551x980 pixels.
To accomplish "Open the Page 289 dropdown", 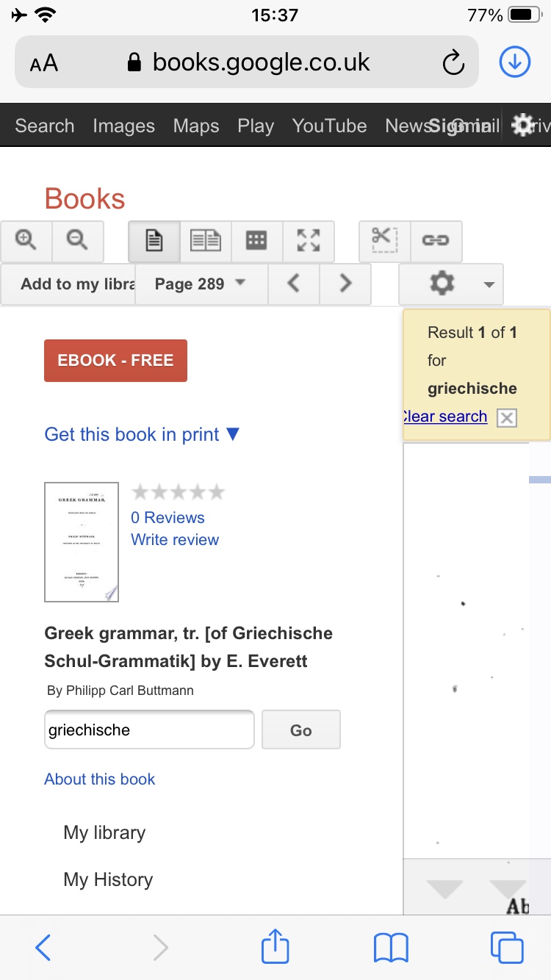I will pyautogui.click(x=201, y=284).
